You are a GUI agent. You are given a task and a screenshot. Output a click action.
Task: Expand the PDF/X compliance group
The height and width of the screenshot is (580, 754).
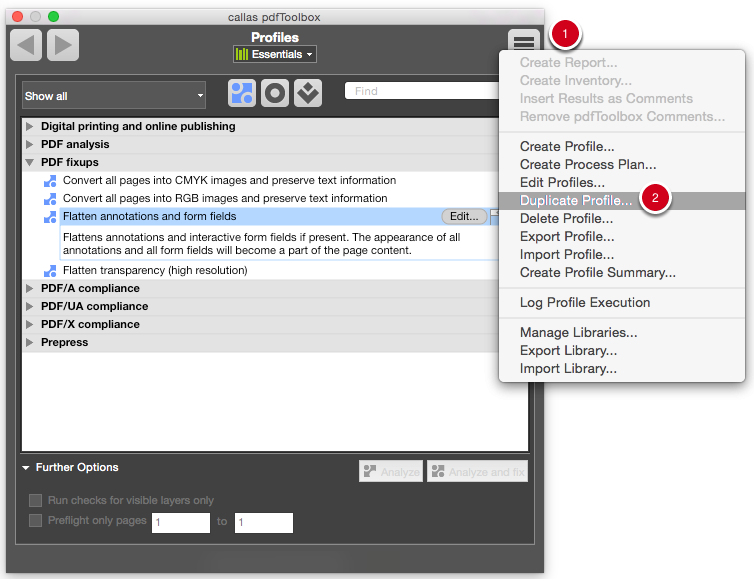click(x=30, y=324)
